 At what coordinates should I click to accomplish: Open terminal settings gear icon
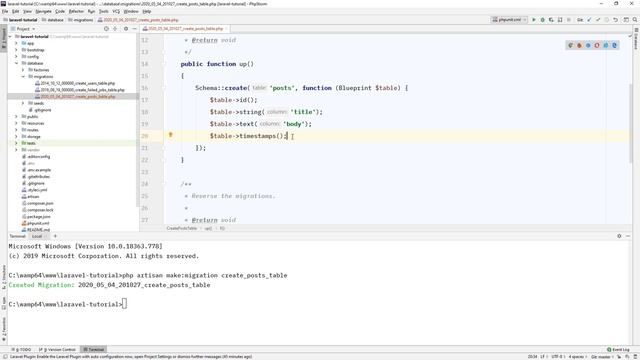coord(619,236)
